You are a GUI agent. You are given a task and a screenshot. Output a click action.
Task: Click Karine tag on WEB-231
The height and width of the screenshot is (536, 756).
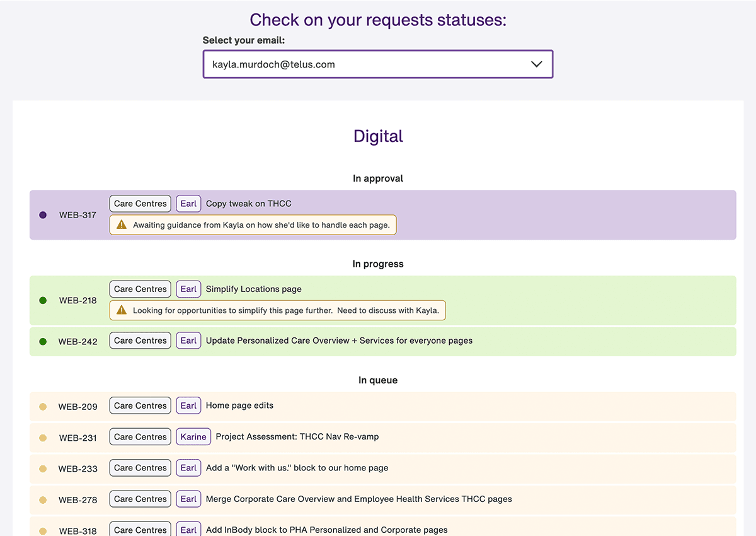click(193, 436)
